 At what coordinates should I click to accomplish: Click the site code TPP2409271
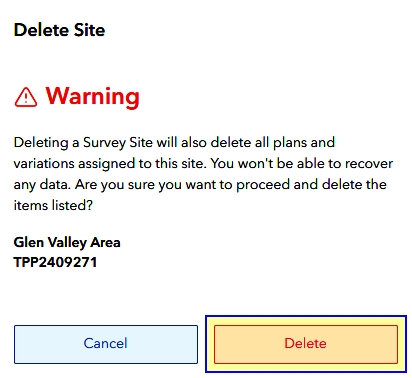55,262
